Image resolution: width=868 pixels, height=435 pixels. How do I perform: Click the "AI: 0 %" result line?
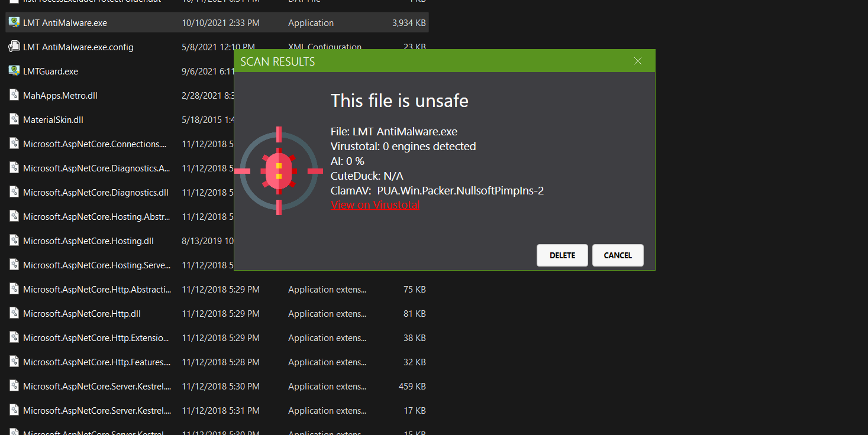click(x=347, y=161)
